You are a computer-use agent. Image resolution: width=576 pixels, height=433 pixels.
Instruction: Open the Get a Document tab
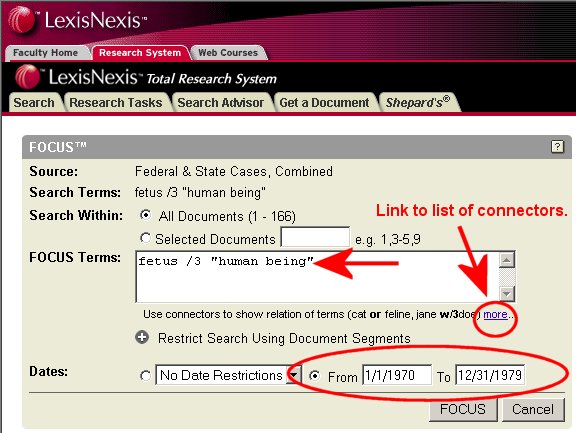(x=324, y=102)
